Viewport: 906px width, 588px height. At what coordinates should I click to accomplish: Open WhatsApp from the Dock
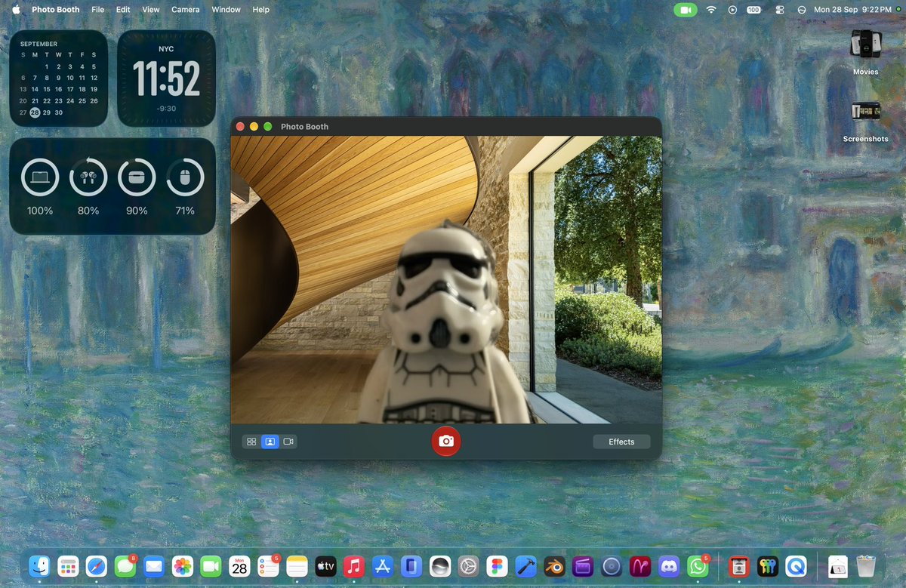[x=697, y=566]
